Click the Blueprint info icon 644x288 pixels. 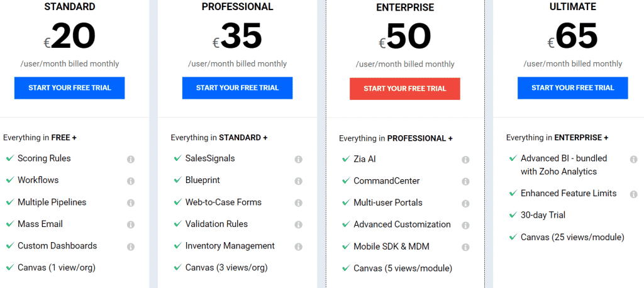click(x=299, y=181)
